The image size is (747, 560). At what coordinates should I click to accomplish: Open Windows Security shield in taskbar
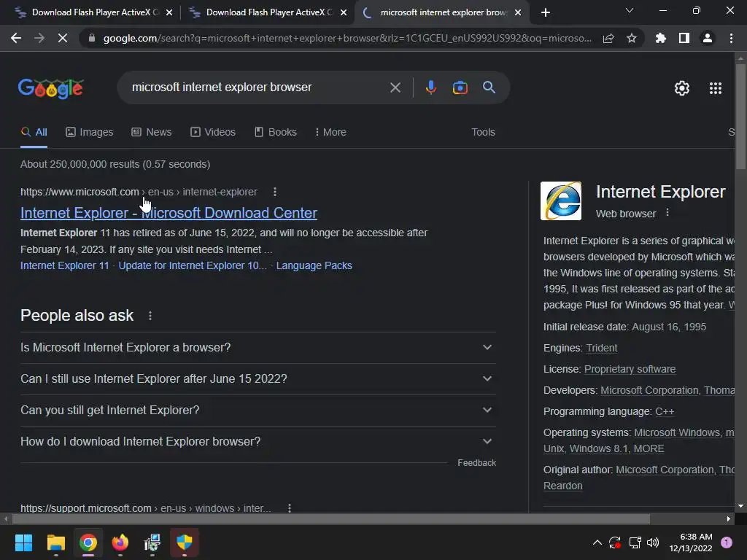pyautogui.click(x=185, y=542)
